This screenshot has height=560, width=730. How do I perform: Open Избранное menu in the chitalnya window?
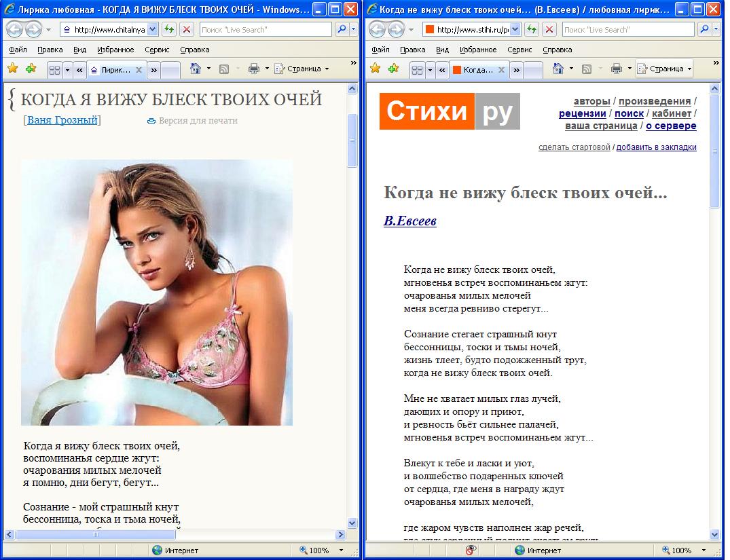click(x=115, y=50)
